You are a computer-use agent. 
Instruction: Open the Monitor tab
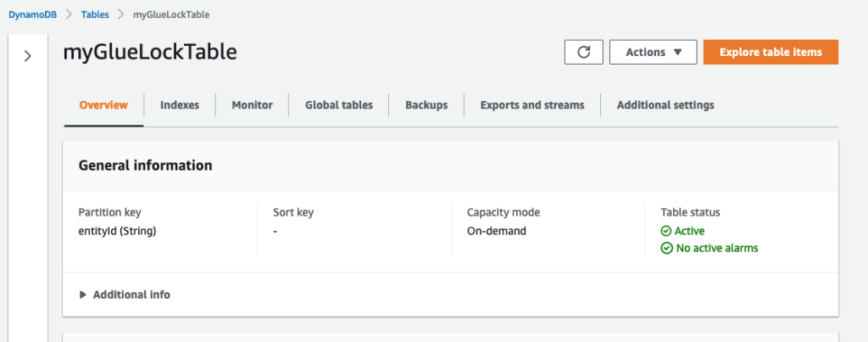click(252, 104)
